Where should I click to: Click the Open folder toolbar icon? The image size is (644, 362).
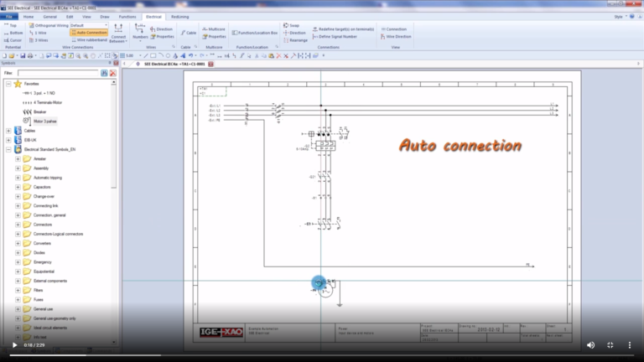click(12, 56)
